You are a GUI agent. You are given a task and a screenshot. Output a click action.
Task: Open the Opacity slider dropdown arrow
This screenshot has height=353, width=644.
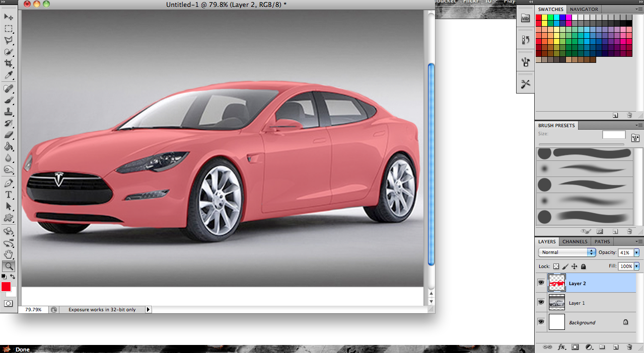coord(637,252)
